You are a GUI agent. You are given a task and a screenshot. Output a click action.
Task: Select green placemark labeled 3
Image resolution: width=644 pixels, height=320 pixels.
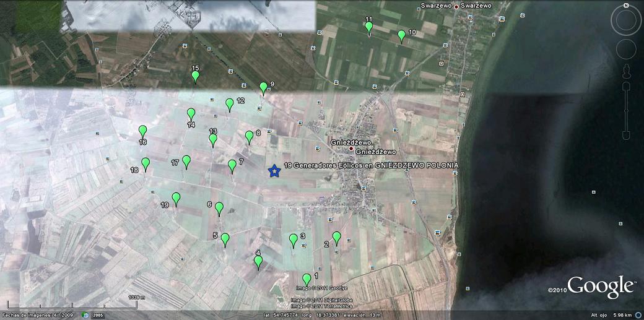coord(294,240)
